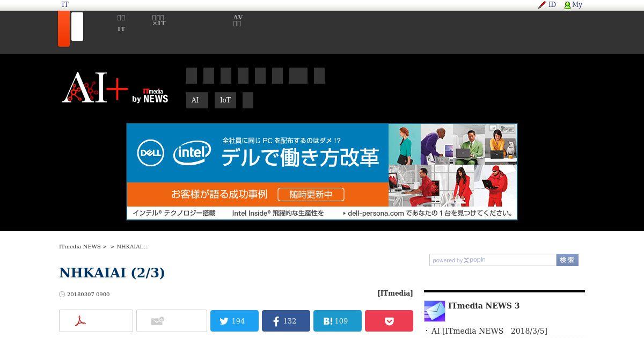Screen dimensions: 644x338
Task: Open the ITmedia NEWS breadcrumb link
Action: pyautogui.click(x=80, y=246)
